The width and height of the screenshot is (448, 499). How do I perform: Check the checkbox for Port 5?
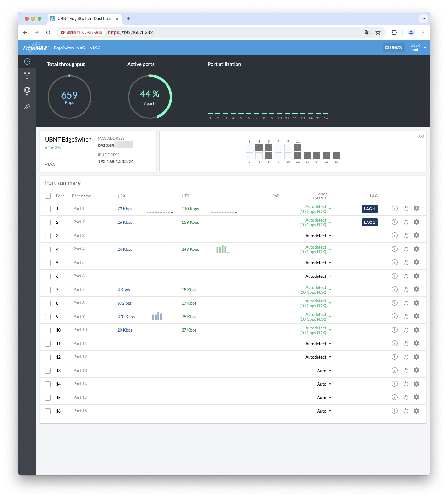48,263
